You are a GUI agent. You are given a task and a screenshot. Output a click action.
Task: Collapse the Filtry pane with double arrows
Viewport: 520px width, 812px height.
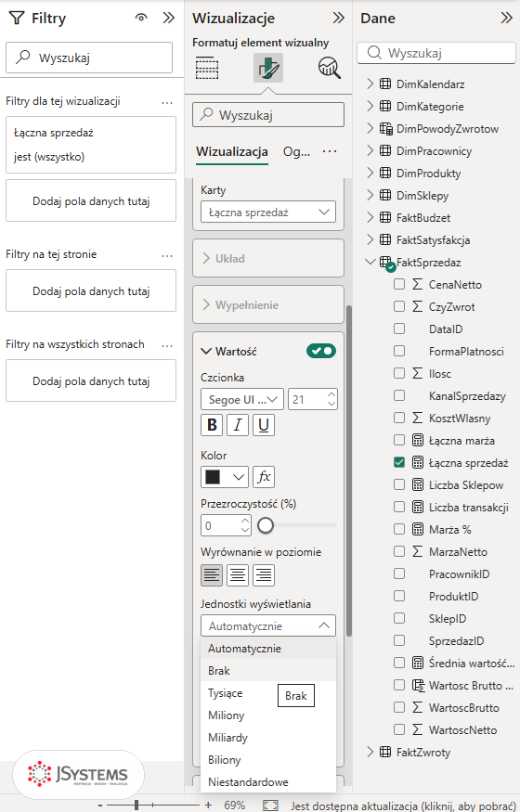tap(168, 19)
